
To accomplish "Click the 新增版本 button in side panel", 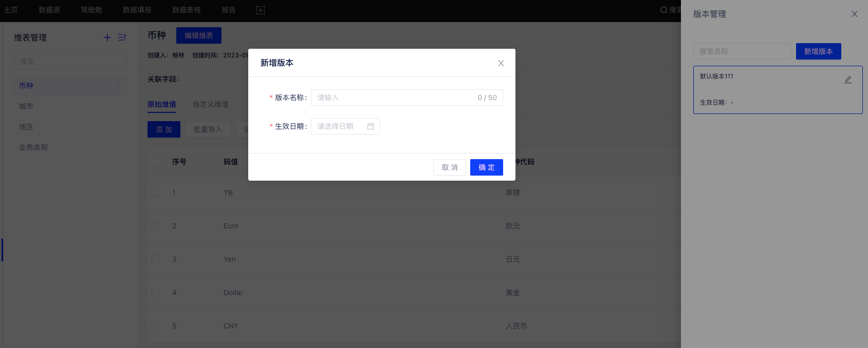I will [818, 51].
